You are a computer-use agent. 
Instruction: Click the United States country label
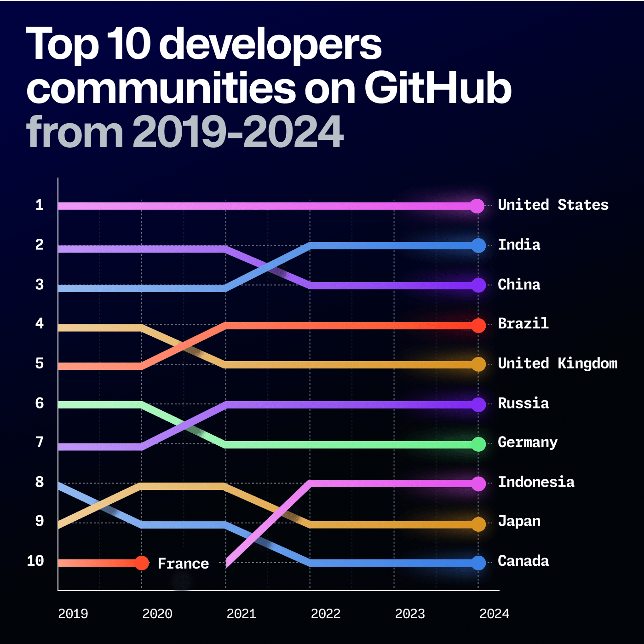coord(553,205)
